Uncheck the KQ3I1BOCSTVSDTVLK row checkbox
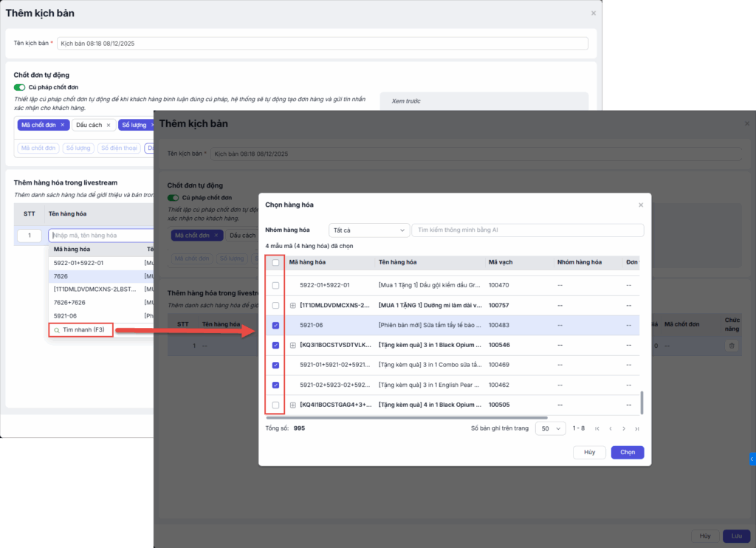Screen dimensions: 756x548 [x=276, y=346]
